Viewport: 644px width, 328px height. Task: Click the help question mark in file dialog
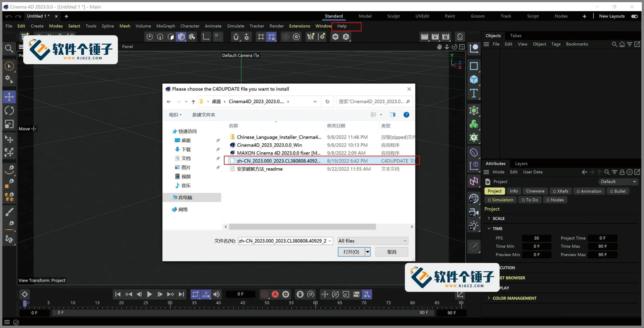[x=406, y=114]
